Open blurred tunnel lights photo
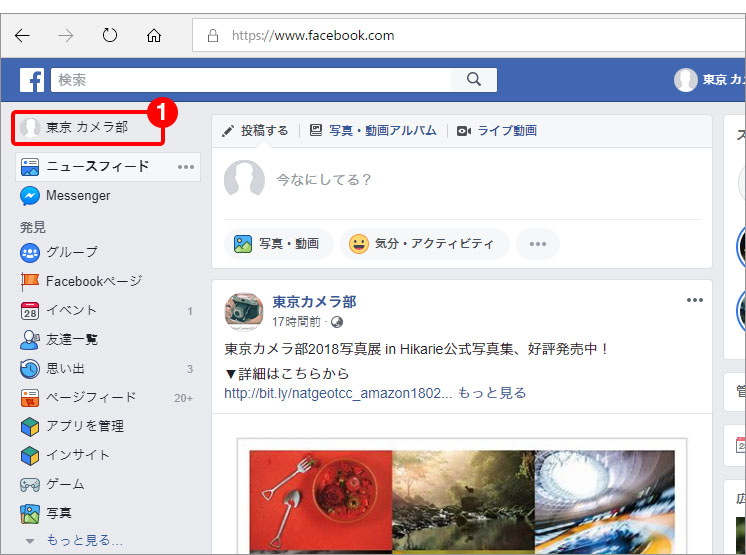746x555 pixels. 605,502
